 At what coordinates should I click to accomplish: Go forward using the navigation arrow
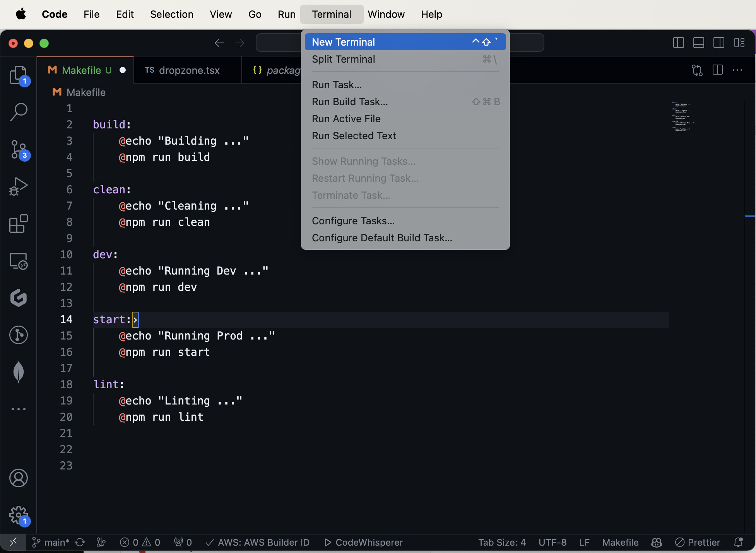click(x=239, y=43)
